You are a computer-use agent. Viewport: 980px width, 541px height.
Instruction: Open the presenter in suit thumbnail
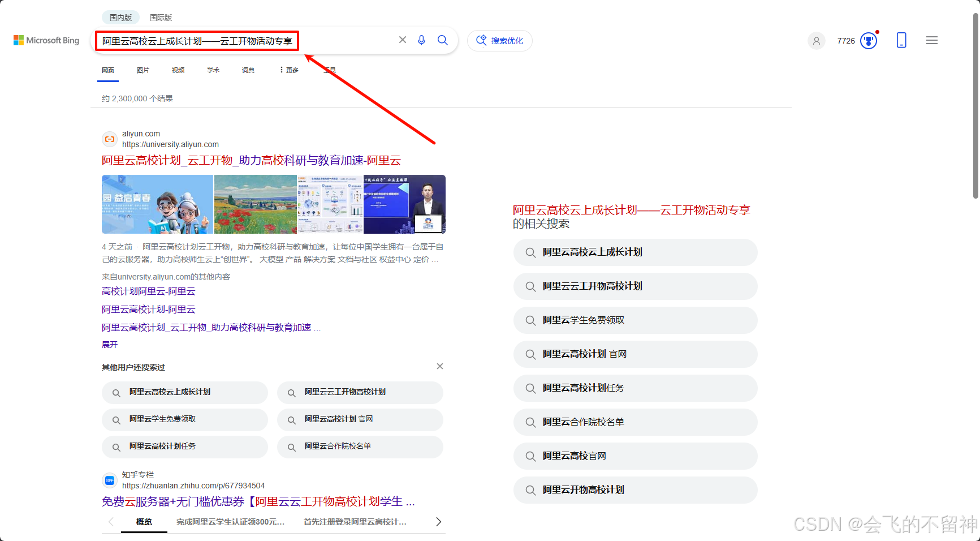click(404, 204)
